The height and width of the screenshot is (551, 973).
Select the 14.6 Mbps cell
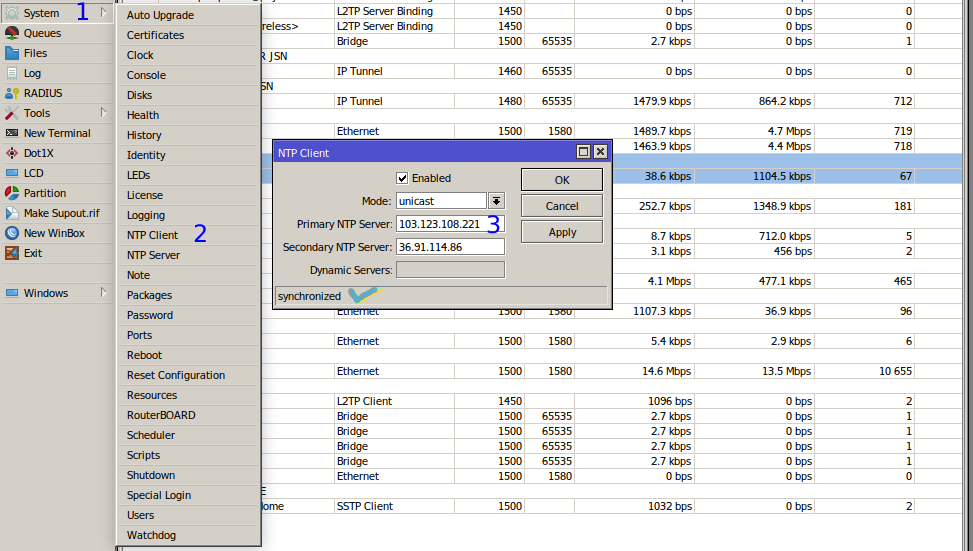634,371
